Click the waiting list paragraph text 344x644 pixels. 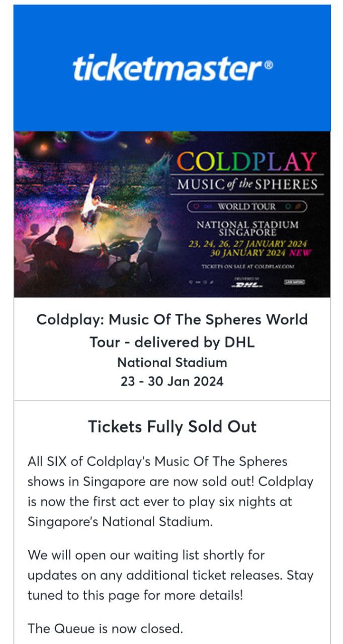pyautogui.click(x=170, y=575)
